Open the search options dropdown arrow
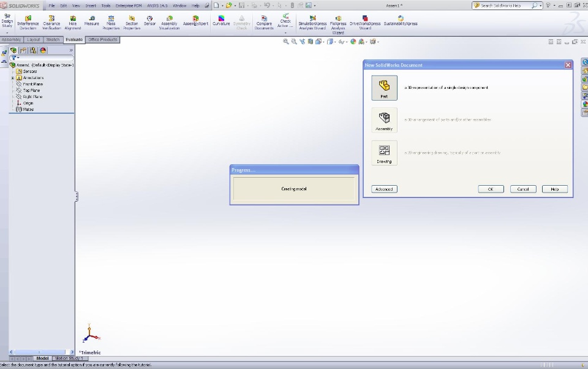The width and height of the screenshot is (588, 369). [540, 6]
